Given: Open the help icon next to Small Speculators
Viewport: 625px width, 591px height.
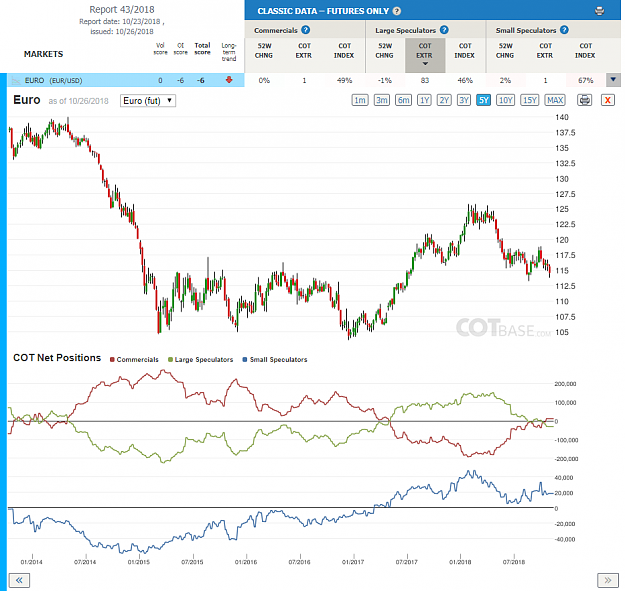Looking at the screenshot, I should 564,30.
